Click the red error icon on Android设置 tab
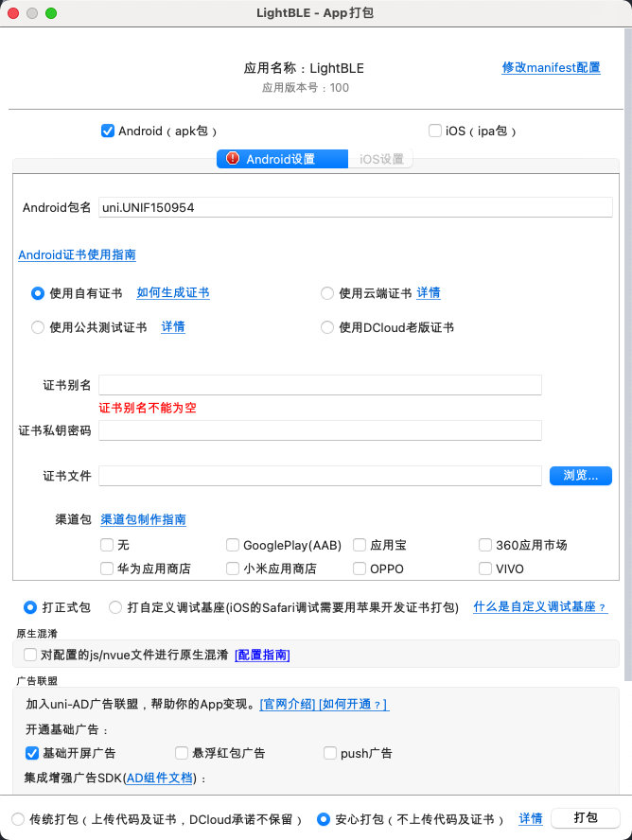 pos(233,159)
